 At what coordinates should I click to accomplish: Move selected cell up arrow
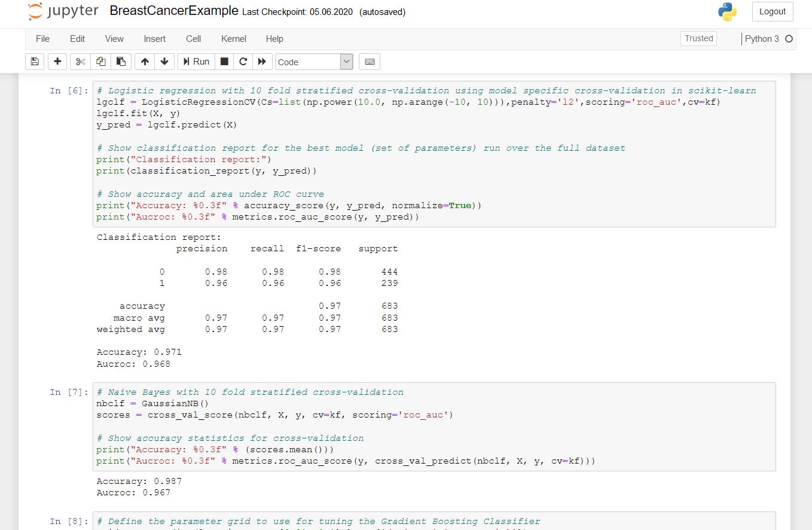coord(144,62)
